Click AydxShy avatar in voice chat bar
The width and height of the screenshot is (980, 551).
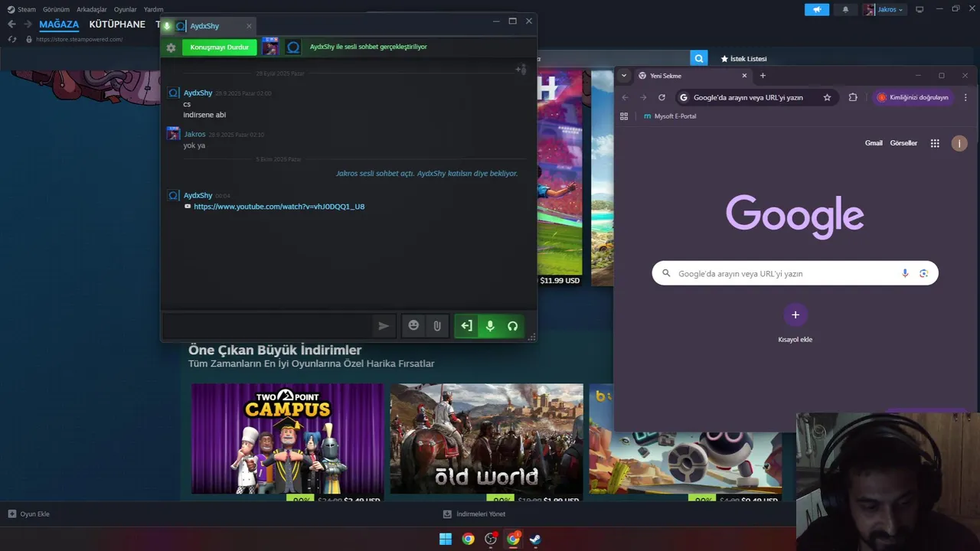coord(292,47)
